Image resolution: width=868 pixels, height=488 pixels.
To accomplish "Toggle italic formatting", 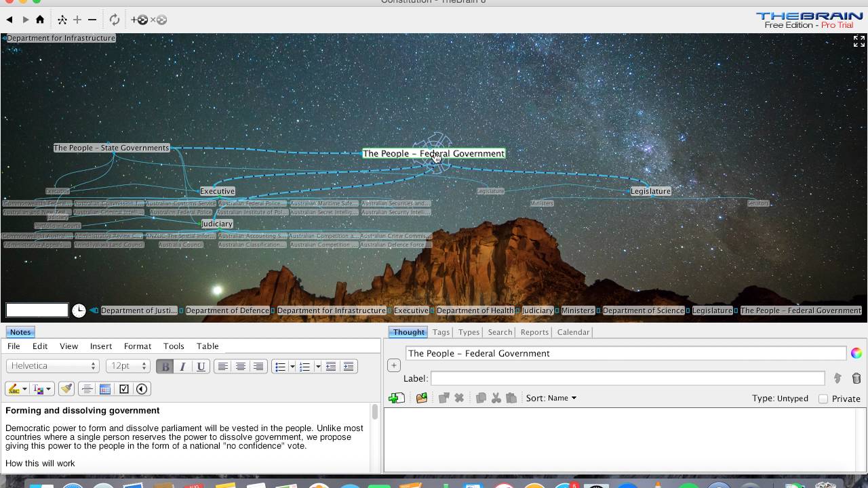I will 182,367.
